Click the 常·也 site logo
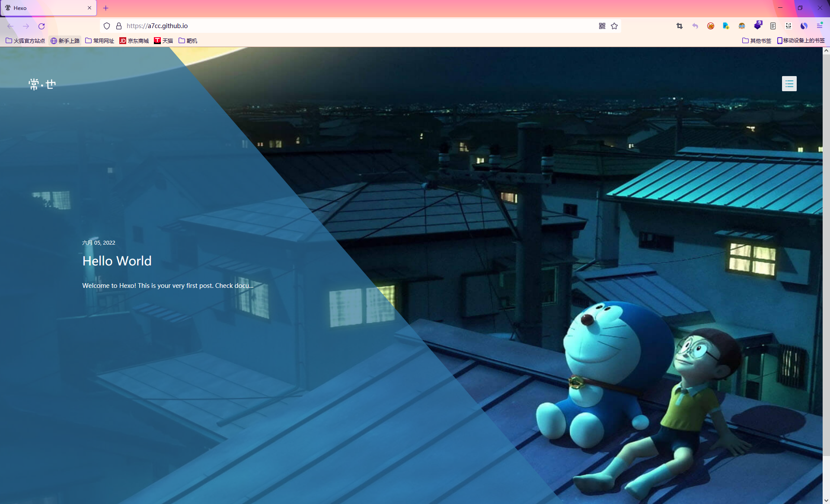830x504 pixels. (x=42, y=84)
